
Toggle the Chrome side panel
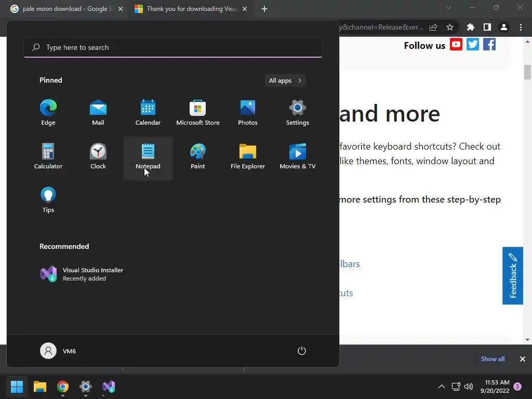click(487, 27)
